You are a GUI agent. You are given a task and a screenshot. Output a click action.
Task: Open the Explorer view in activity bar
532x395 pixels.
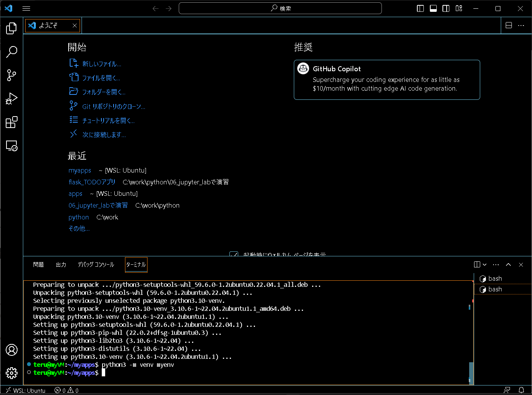[x=11, y=28]
